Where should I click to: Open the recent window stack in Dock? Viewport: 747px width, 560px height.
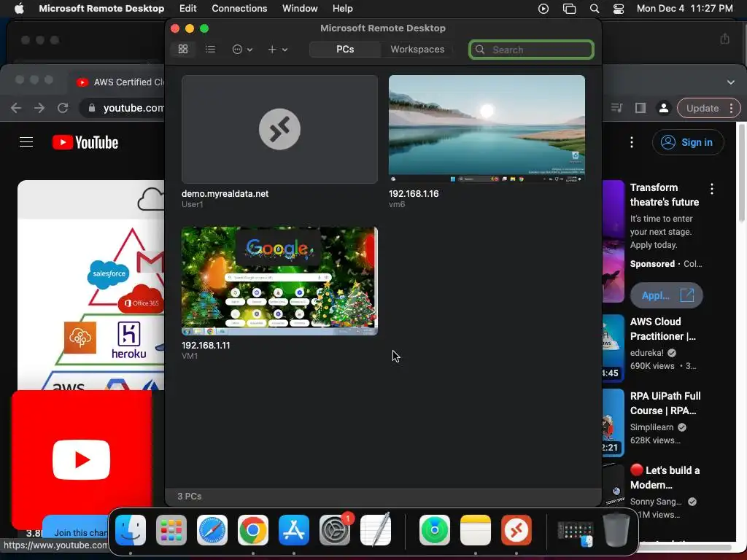pos(576,533)
